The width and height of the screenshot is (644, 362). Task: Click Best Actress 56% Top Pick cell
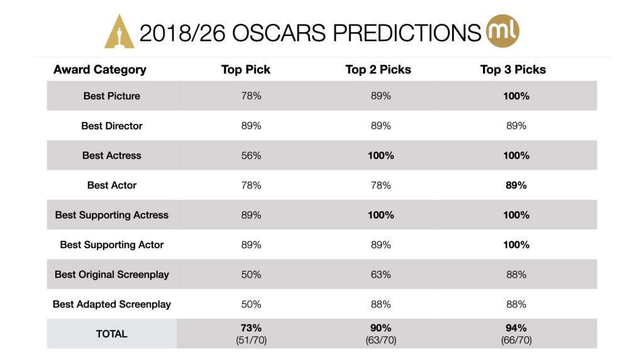point(251,155)
